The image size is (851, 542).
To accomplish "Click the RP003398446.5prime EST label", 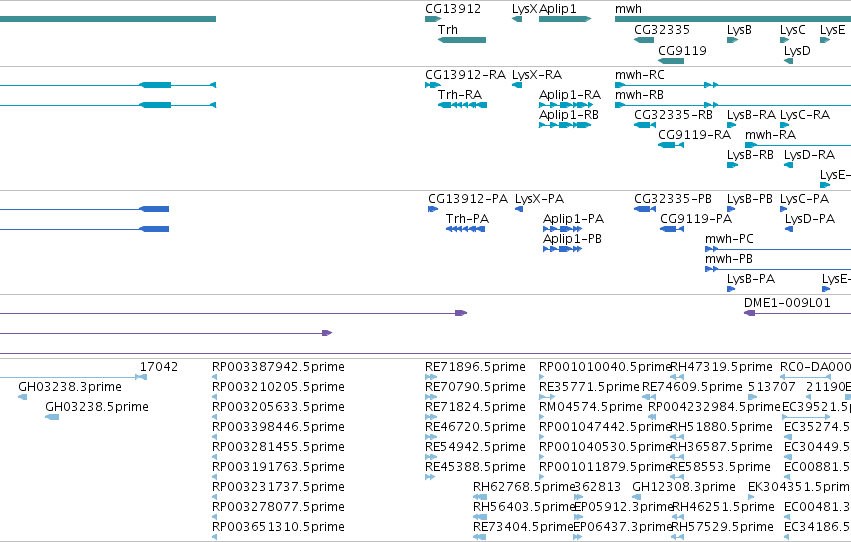I will coord(278,428).
